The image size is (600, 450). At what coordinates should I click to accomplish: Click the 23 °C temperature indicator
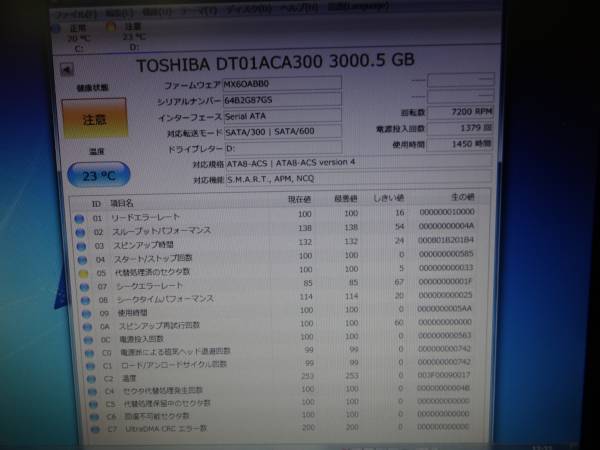pyautogui.click(x=99, y=175)
